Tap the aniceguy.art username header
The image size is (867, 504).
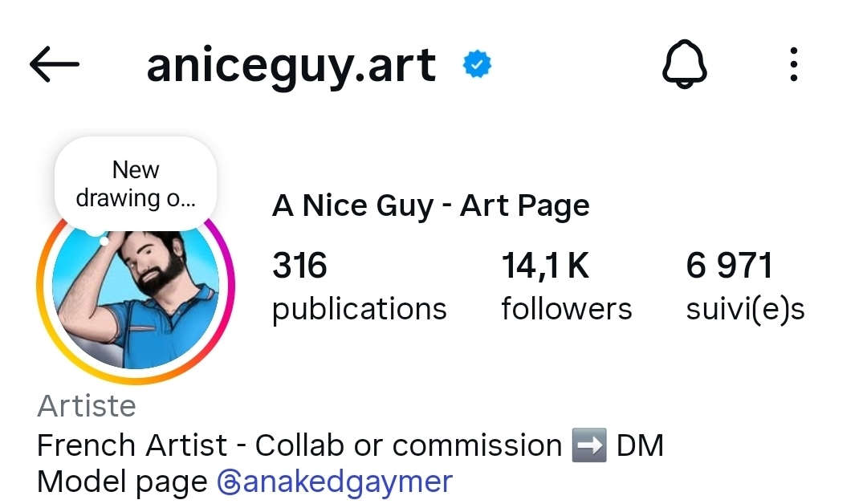pos(291,66)
